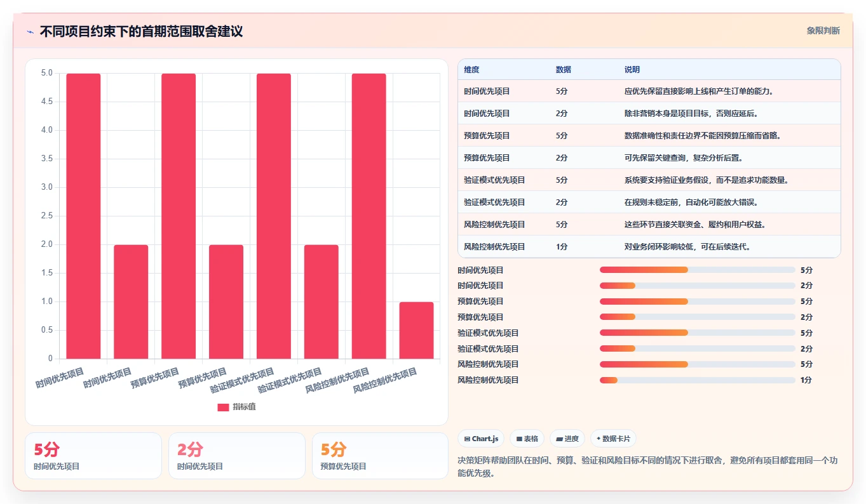Click the 预算优先项目 chart bar at 2.0

click(x=226, y=302)
